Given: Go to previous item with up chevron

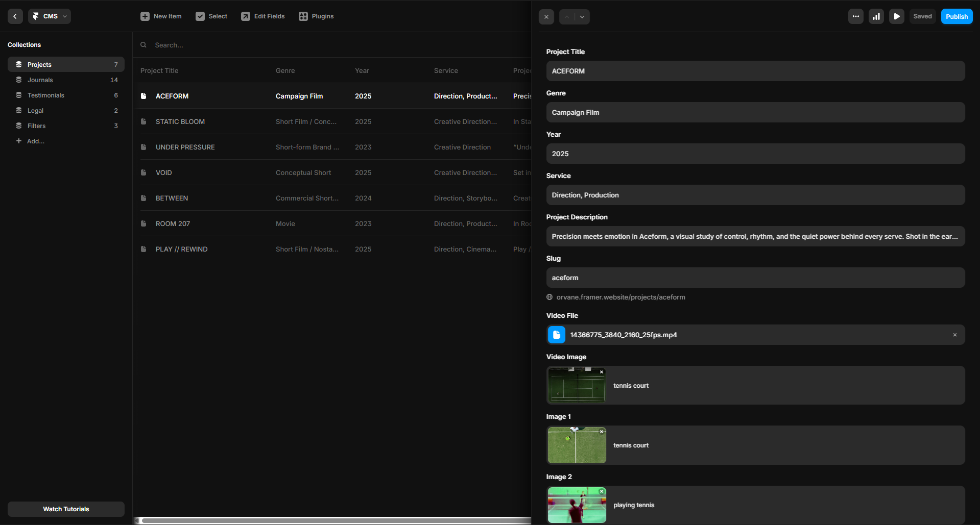Looking at the screenshot, I should tap(567, 17).
